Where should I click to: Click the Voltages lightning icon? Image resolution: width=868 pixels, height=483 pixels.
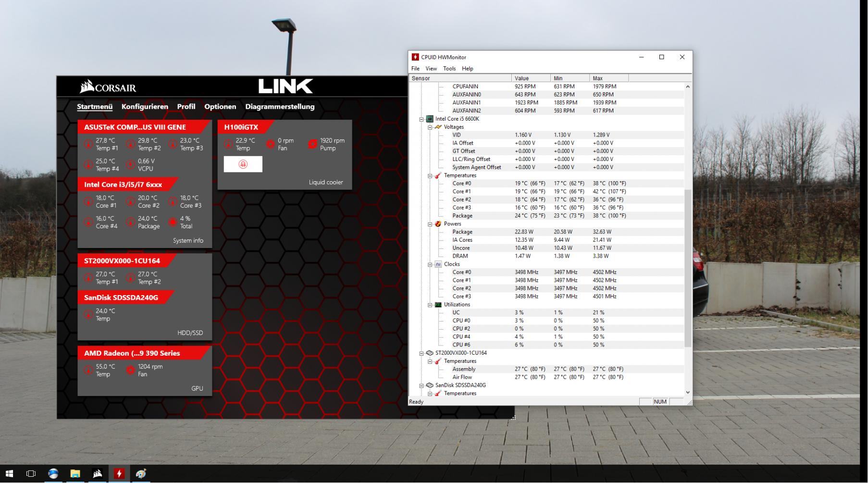point(438,127)
